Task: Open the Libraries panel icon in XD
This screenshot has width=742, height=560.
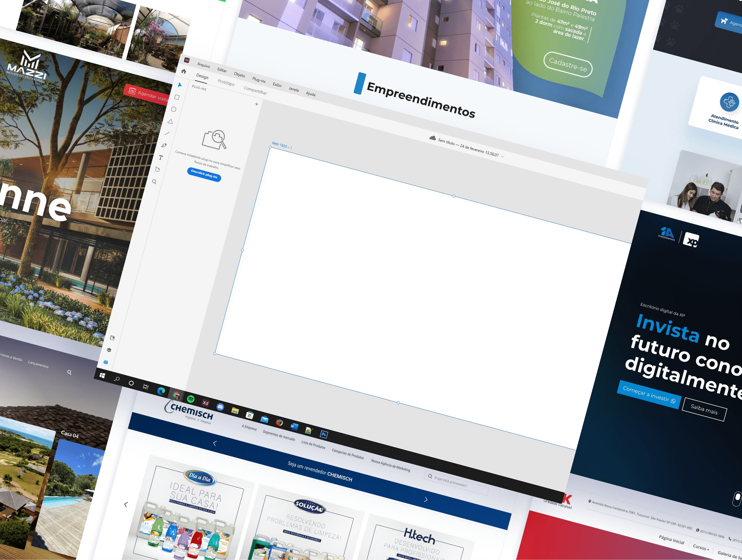Action: [112, 338]
